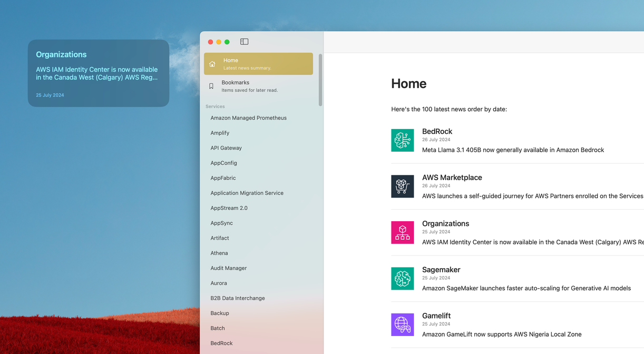Open AppStream 2.0 in sidebar
The image size is (644, 354).
coord(229,208)
